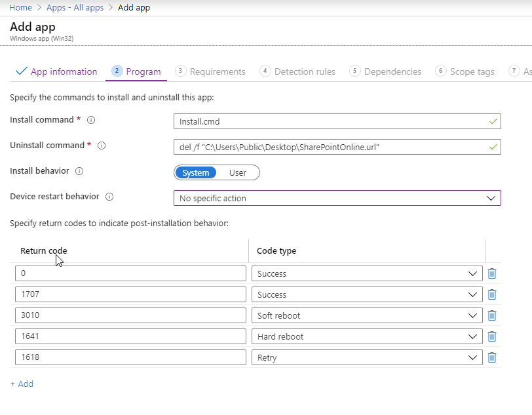Click the step 3 circle for Requirements
Viewport: 532px width, 415px height.
point(181,71)
